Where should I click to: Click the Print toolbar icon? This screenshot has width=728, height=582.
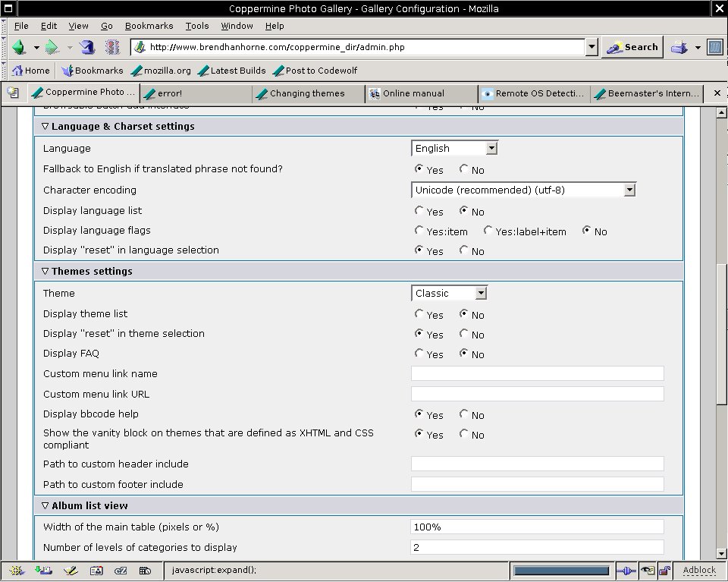pos(679,47)
